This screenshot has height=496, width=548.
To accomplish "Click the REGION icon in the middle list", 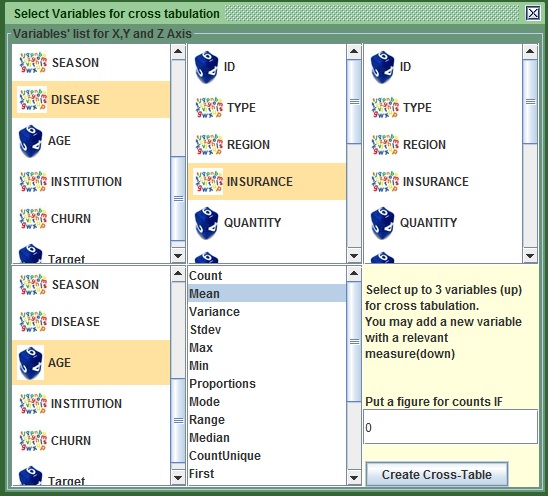I will point(209,144).
